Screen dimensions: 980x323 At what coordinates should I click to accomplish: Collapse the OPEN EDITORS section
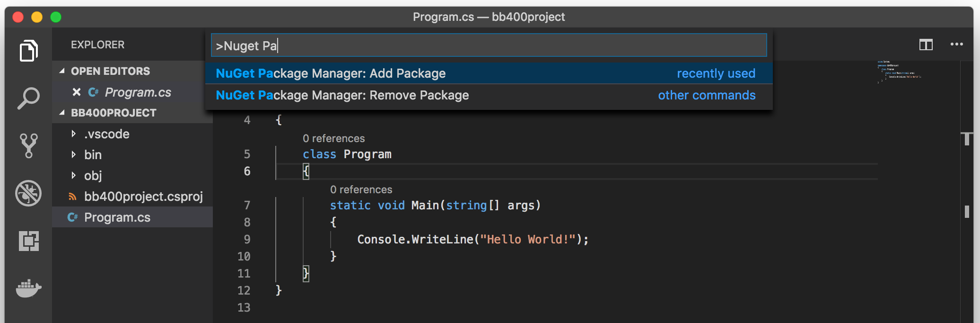pos(62,71)
